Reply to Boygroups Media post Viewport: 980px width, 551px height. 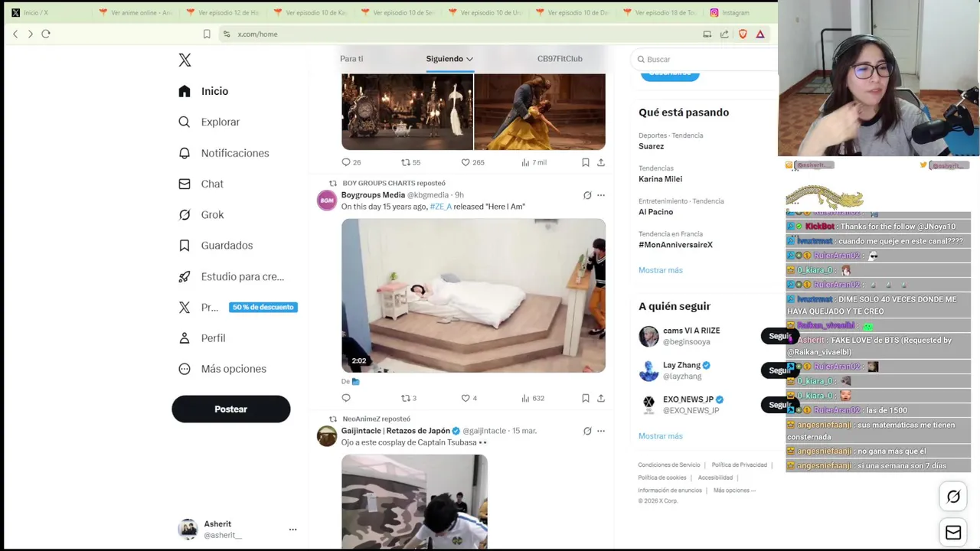click(x=346, y=398)
